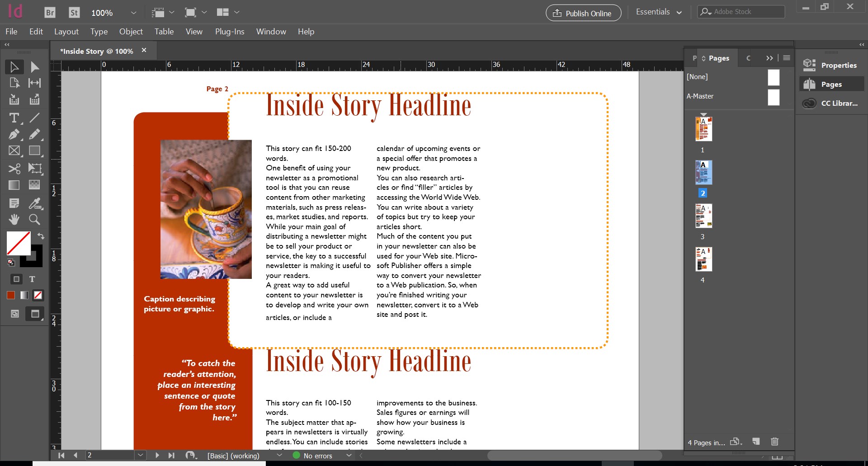The image size is (868, 466).
Task: Pick the Eyedropper tool
Action: click(x=34, y=203)
